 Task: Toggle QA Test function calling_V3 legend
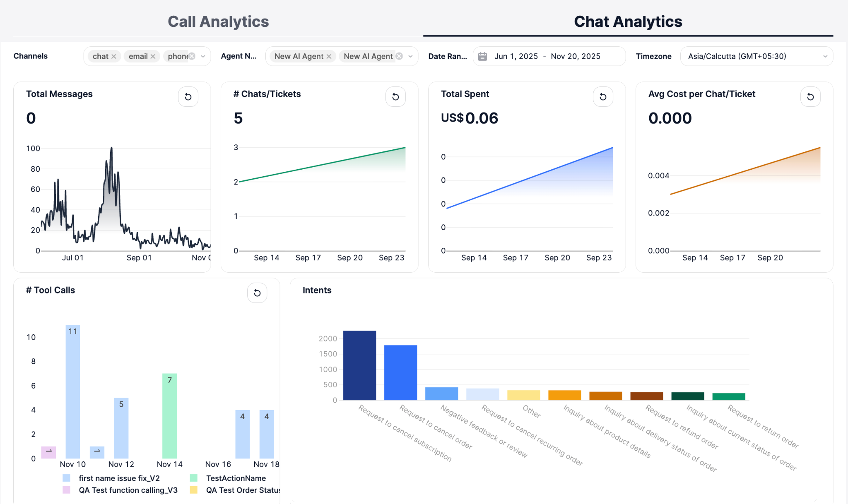pyautogui.click(x=128, y=490)
